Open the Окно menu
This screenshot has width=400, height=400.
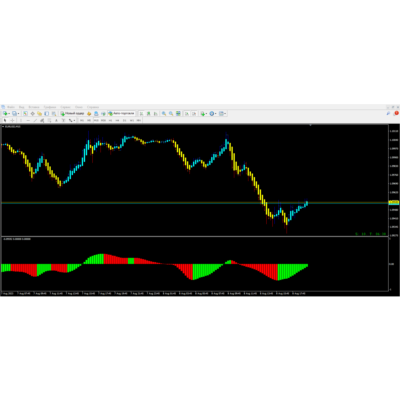pyautogui.click(x=79, y=107)
